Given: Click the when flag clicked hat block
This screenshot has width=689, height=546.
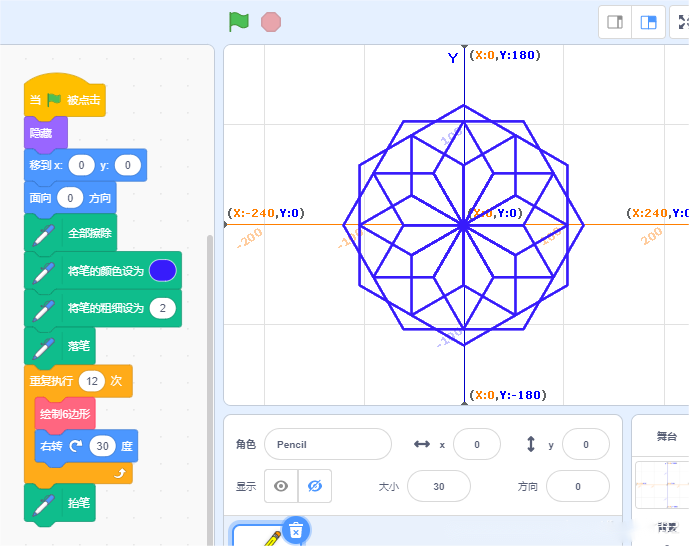Looking at the screenshot, I should tap(65, 97).
